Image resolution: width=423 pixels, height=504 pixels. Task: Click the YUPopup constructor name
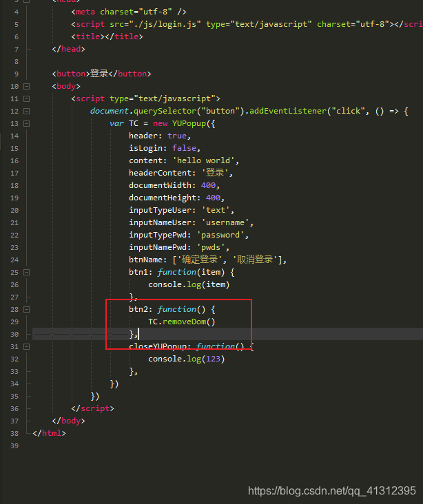pos(189,124)
